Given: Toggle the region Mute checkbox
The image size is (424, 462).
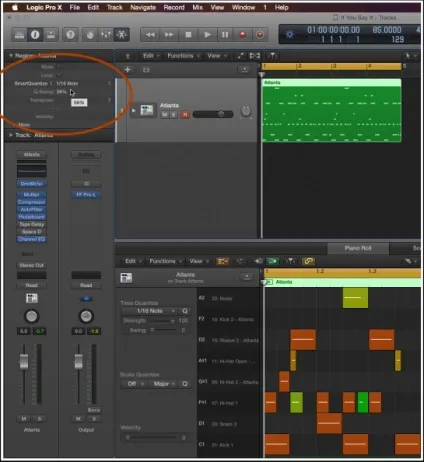Looking at the screenshot, I should [59, 67].
